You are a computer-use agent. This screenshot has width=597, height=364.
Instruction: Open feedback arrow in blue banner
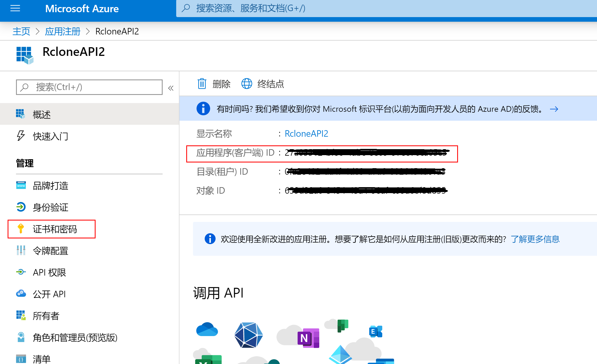click(554, 109)
